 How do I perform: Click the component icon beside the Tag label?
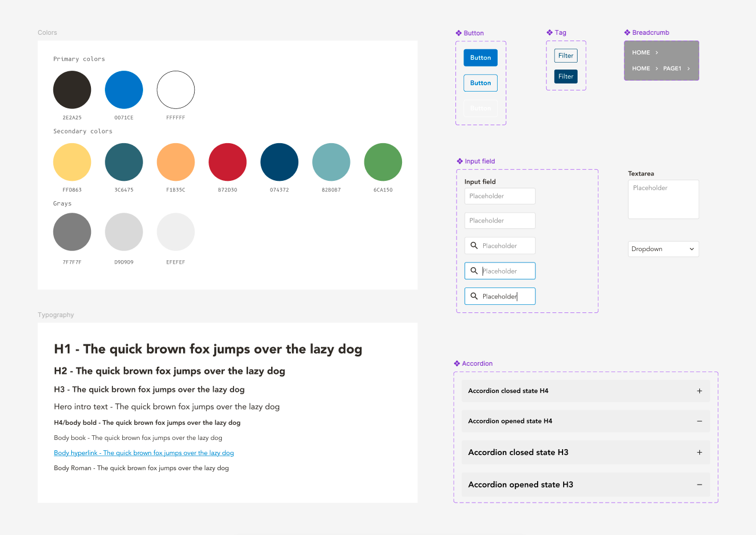(x=550, y=32)
